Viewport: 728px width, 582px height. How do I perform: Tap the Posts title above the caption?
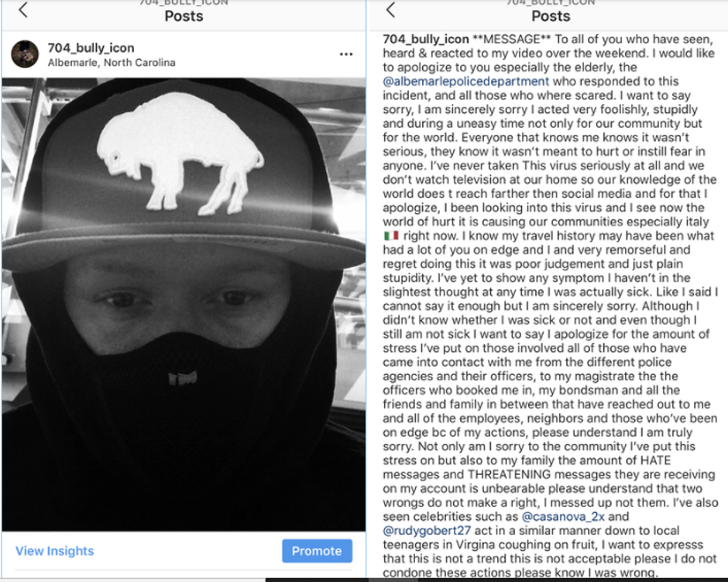[551, 16]
